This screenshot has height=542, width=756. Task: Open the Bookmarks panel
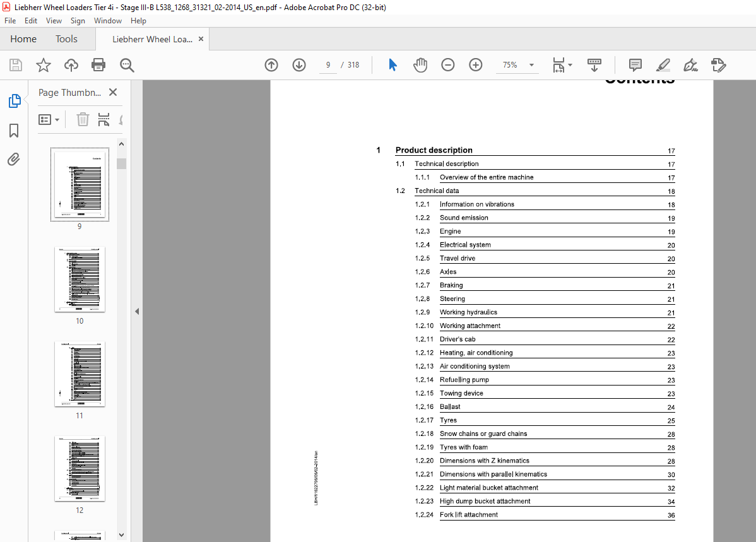point(14,130)
